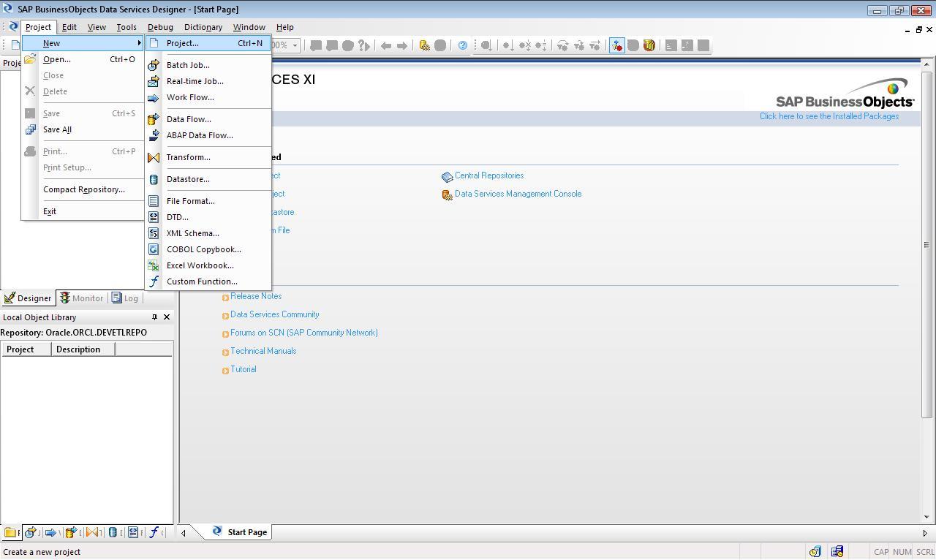Open the Release Notes link
Viewport: 936px width, 560px height.
tap(256, 296)
